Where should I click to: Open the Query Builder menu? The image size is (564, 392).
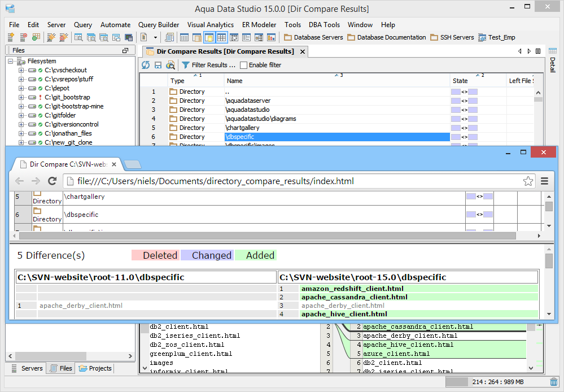(159, 25)
